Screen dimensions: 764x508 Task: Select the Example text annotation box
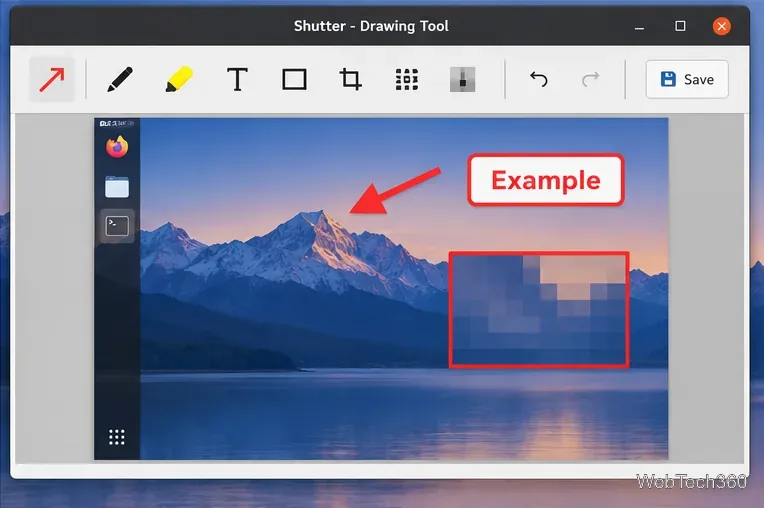(x=546, y=180)
